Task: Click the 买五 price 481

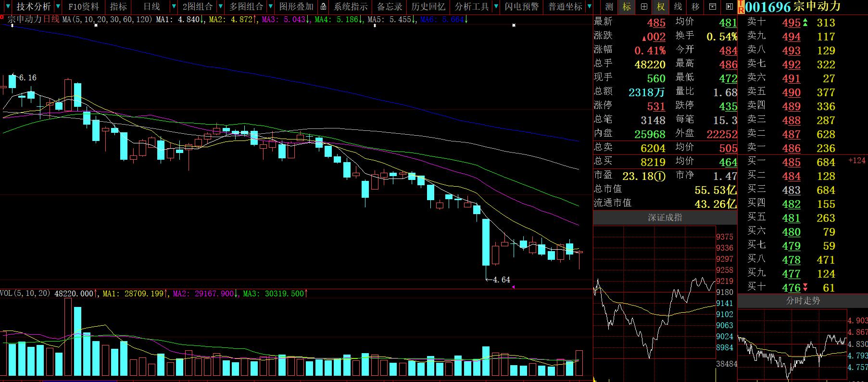Action: [x=791, y=218]
